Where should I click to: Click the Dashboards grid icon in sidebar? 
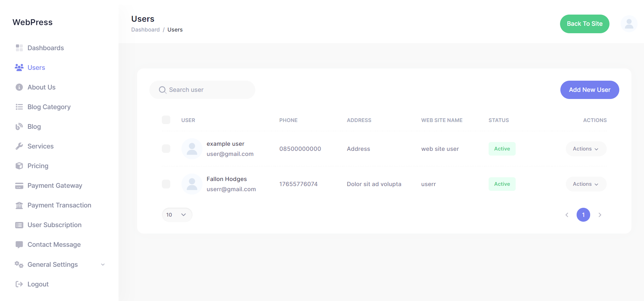tap(19, 48)
